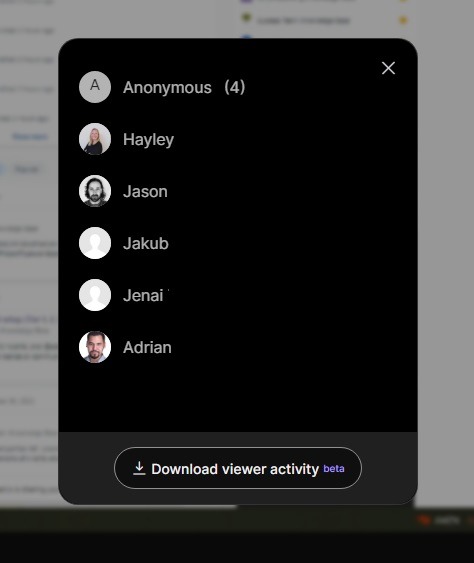
Task: Click the name Adrian
Action: [x=147, y=347]
